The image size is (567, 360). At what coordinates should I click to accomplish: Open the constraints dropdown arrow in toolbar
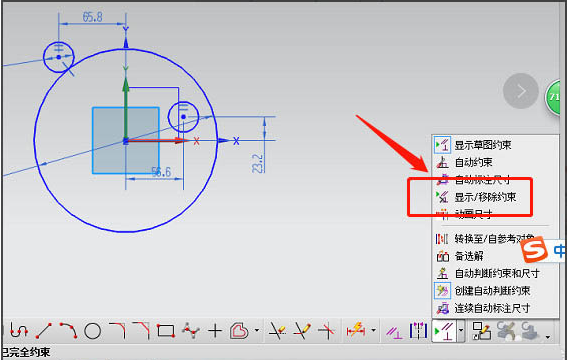461,330
